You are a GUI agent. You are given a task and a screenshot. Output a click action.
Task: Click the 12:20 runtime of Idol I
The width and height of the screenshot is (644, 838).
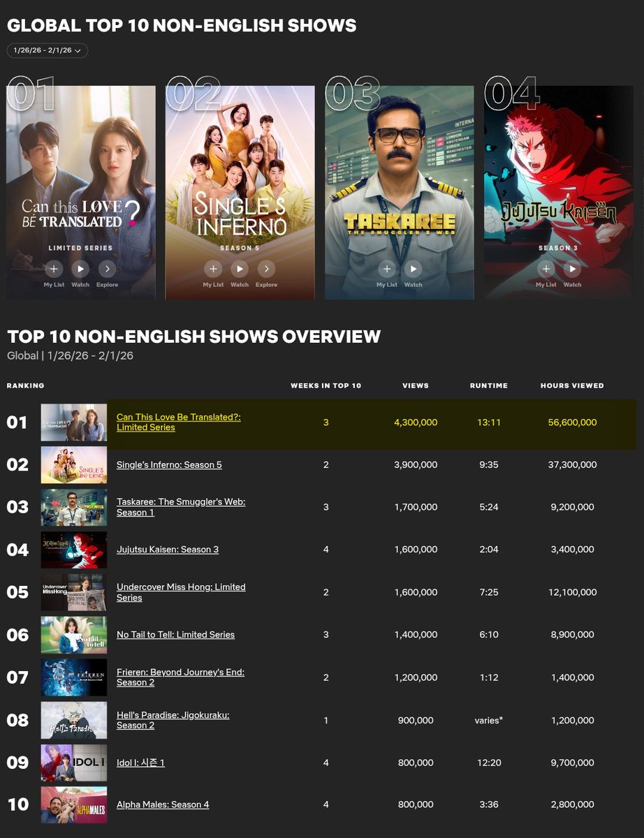(489, 763)
